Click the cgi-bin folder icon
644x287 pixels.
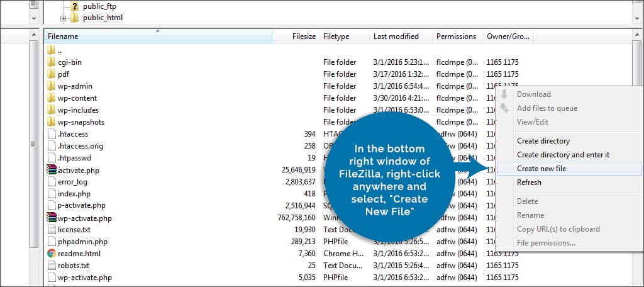tap(51, 62)
